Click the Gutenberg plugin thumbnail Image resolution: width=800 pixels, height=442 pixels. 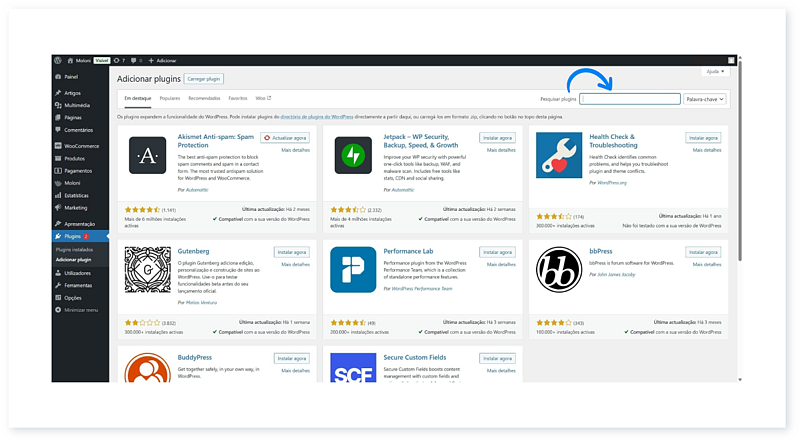pyautogui.click(x=148, y=269)
